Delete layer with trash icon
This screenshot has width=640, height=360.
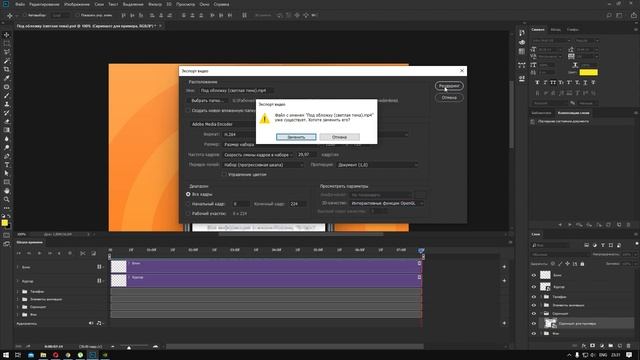(629, 346)
